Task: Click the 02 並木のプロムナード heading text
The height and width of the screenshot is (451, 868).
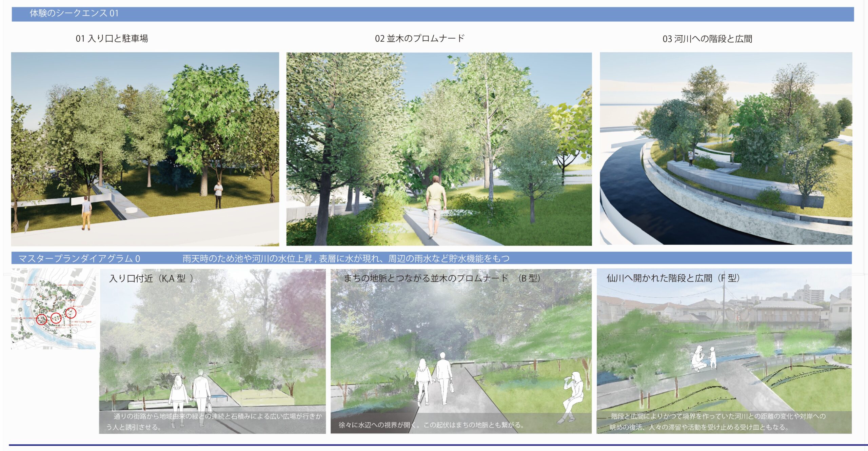Action: coord(419,38)
